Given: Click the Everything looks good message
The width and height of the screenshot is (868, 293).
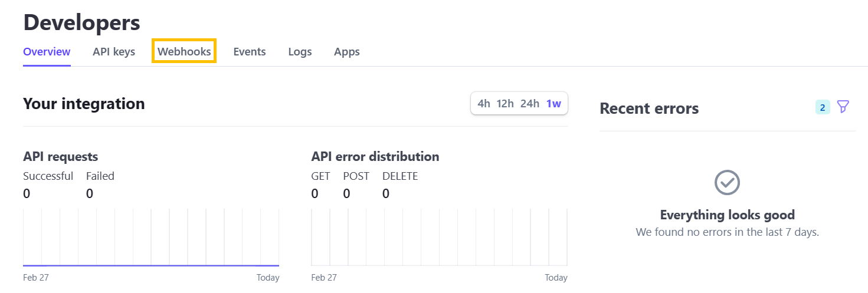Looking at the screenshot, I should [x=727, y=215].
